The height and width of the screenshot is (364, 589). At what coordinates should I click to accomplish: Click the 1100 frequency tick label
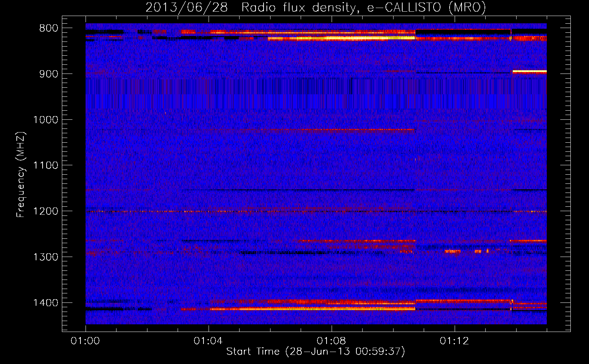point(46,166)
